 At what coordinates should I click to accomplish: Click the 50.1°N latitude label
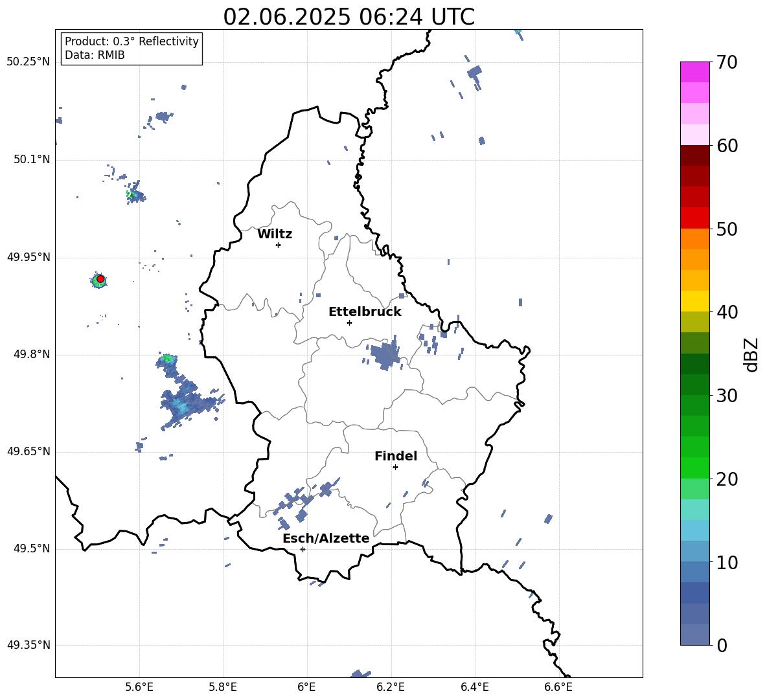point(32,159)
